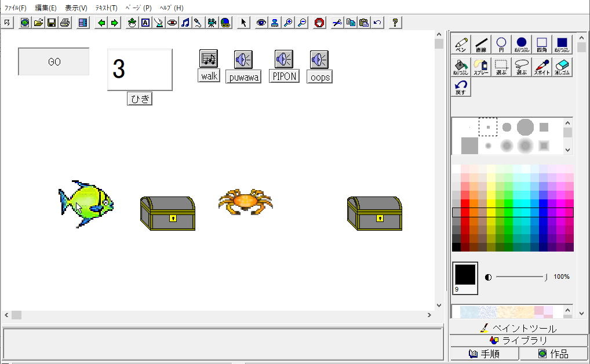Click the fish sprite on canvas
This screenshot has width=590, height=364.
coord(86,203)
